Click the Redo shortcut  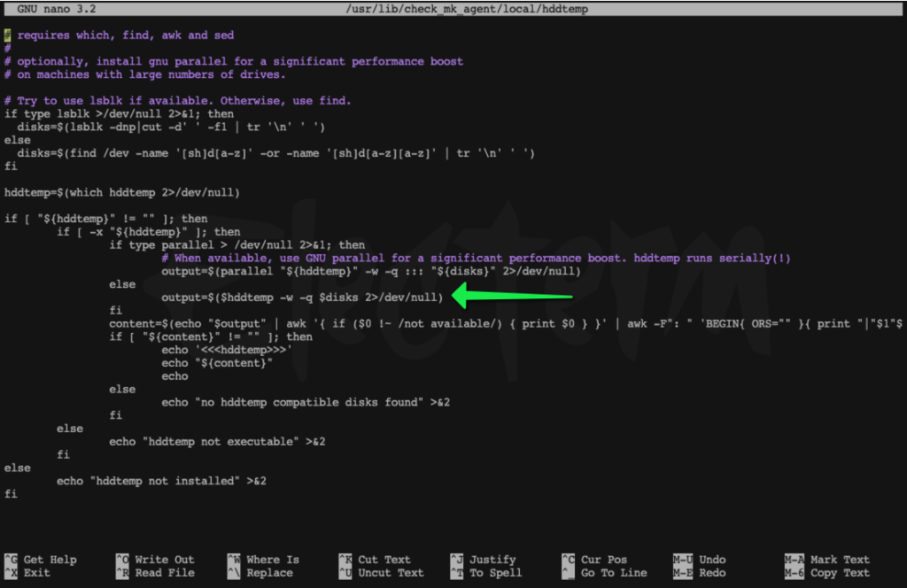700,573
